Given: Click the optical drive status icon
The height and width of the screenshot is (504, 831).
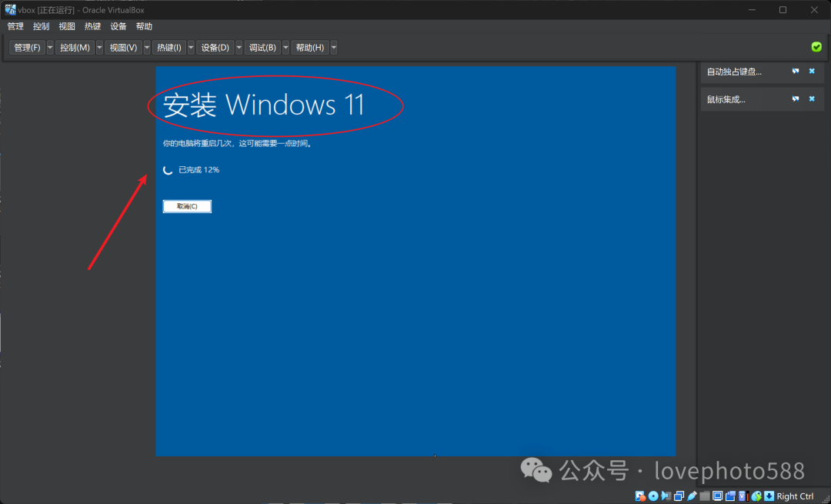Looking at the screenshot, I should (653, 496).
